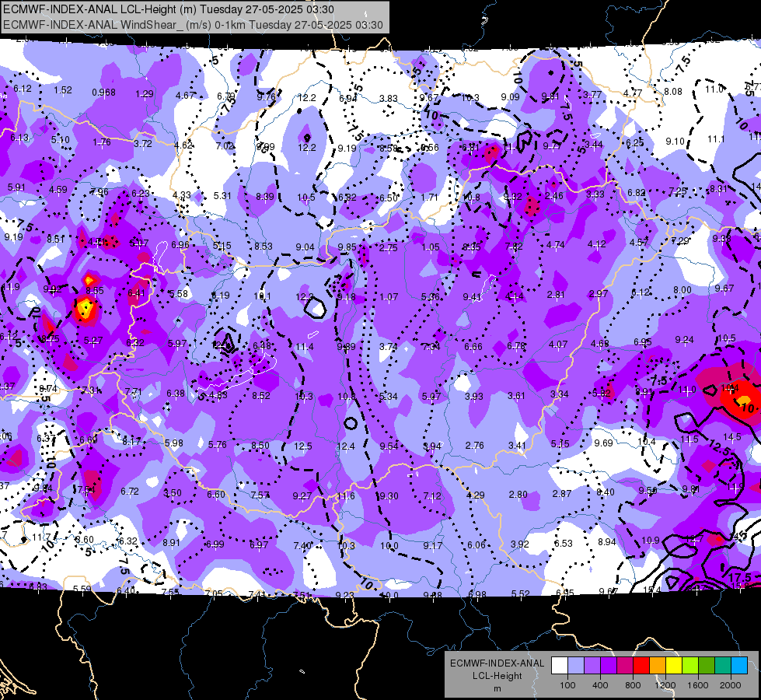Click the white legend color swatch
761x700 pixels.
560,666
